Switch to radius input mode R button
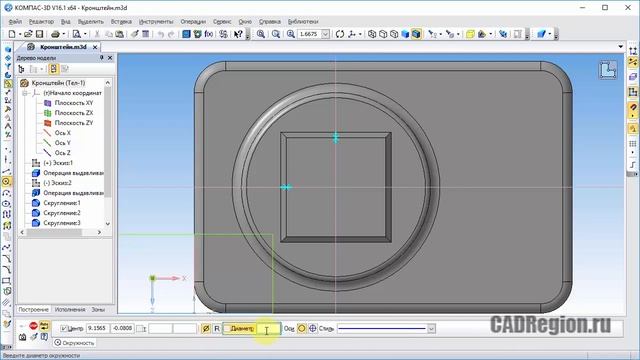This screenshot has height=360, width=640. (217, 329)
